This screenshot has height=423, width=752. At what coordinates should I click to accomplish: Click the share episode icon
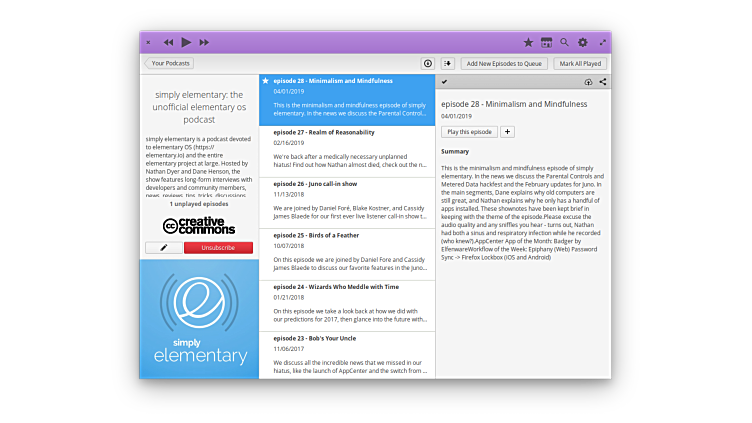(x=603, y=82)
